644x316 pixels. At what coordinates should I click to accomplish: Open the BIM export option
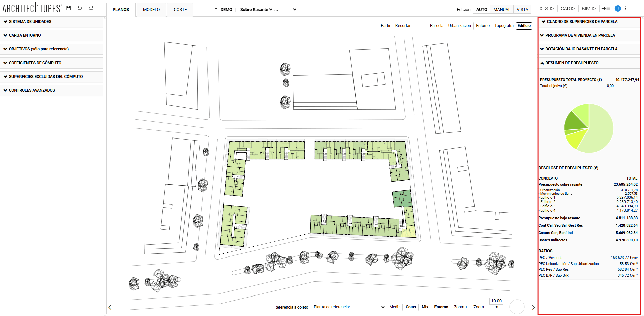pyautogui.click(x=589, y=8)
